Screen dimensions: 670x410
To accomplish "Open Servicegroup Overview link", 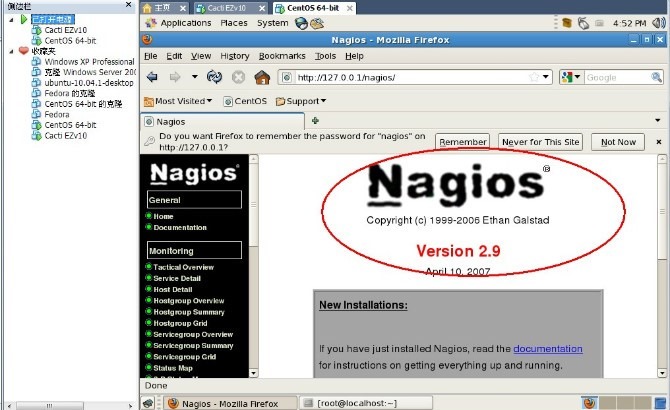I will [x=193, y=334].
